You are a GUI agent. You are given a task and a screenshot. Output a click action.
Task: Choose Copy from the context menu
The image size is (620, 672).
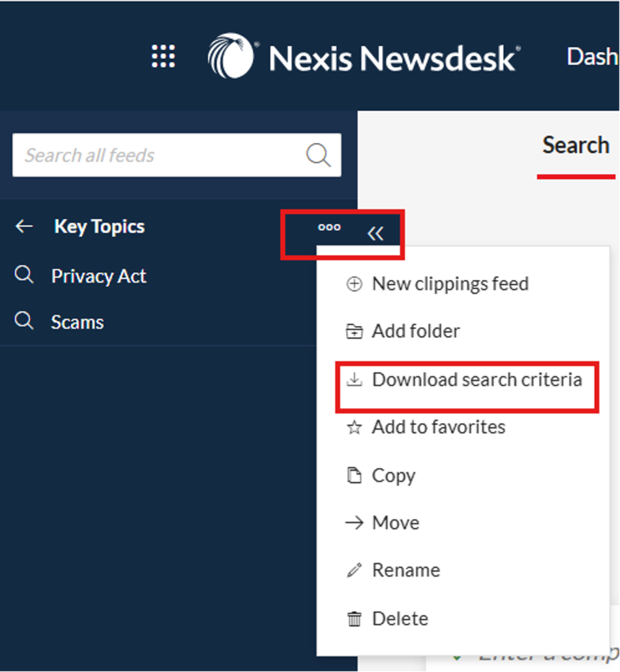point(393,476)
